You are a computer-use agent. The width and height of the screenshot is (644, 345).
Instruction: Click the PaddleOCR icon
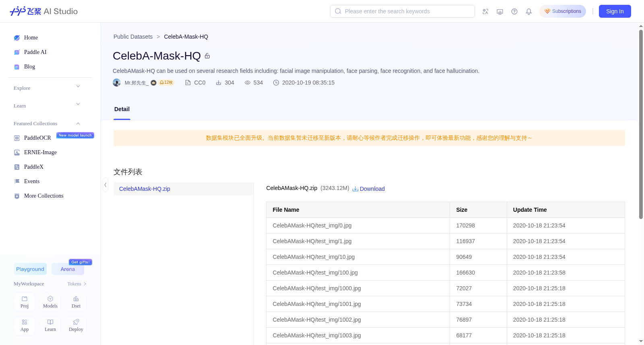pos(17,138)
